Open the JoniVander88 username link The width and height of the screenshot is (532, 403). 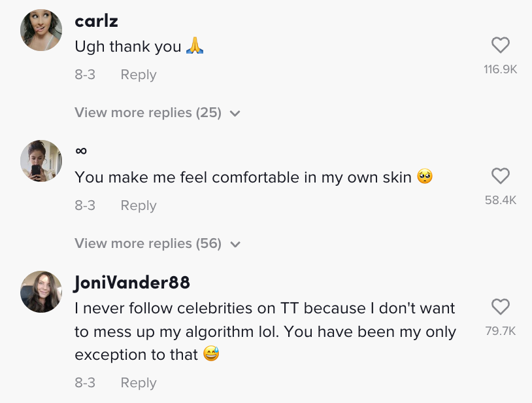pos(132,283)
